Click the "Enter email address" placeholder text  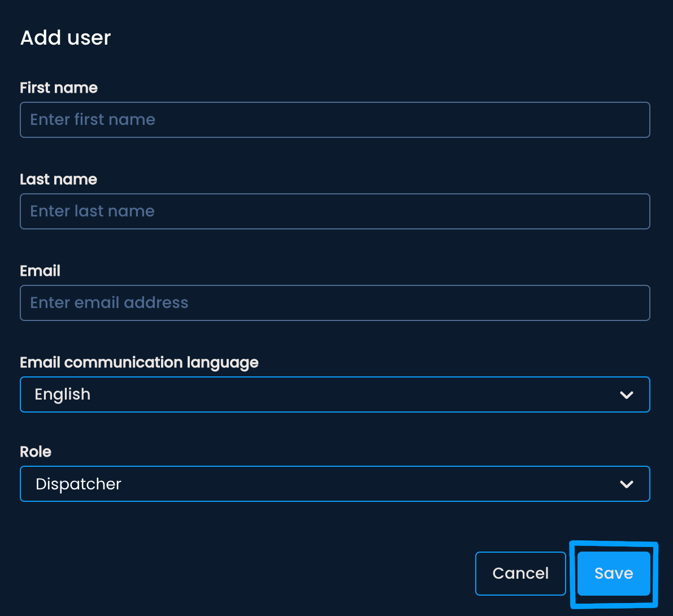point(109,303)
